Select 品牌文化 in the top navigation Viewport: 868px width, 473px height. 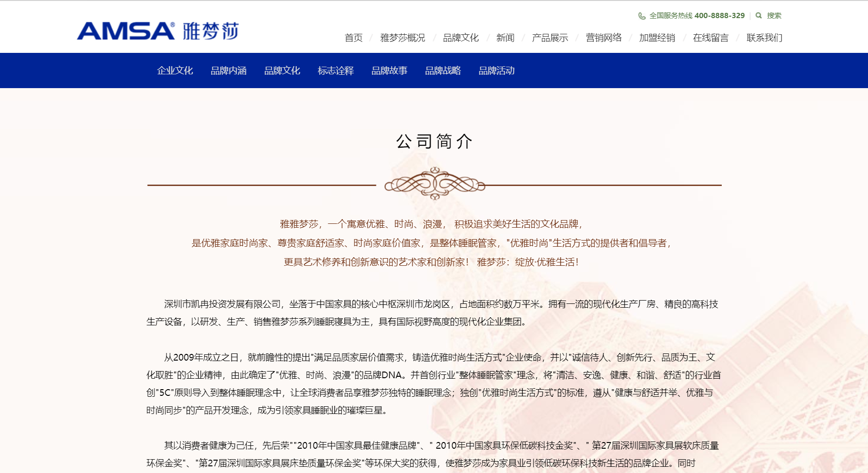[461, 38]
